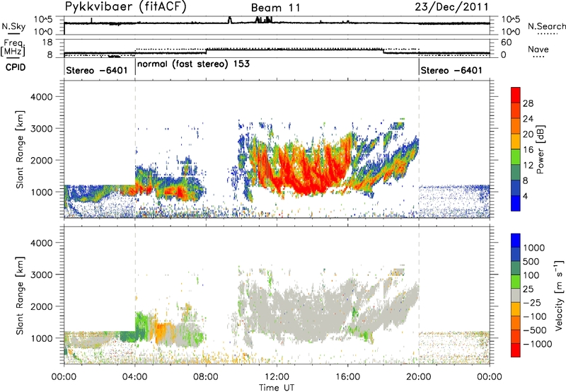Click the frequency step-up at 08:00 in Freq plot
Image resolution: width=566 pixels, height=392 pixels.
click(x=206, y=51)
